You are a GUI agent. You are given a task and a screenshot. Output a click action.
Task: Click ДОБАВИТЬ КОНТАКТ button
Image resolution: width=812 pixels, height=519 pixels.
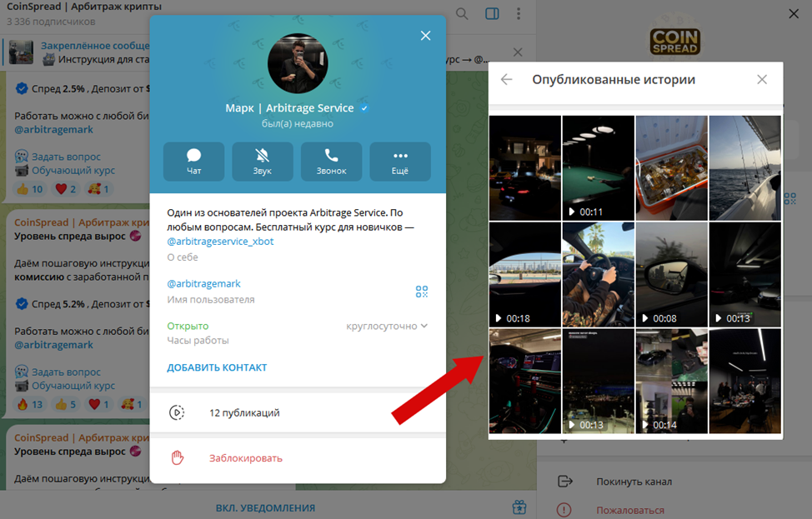[x=217, y=367]
